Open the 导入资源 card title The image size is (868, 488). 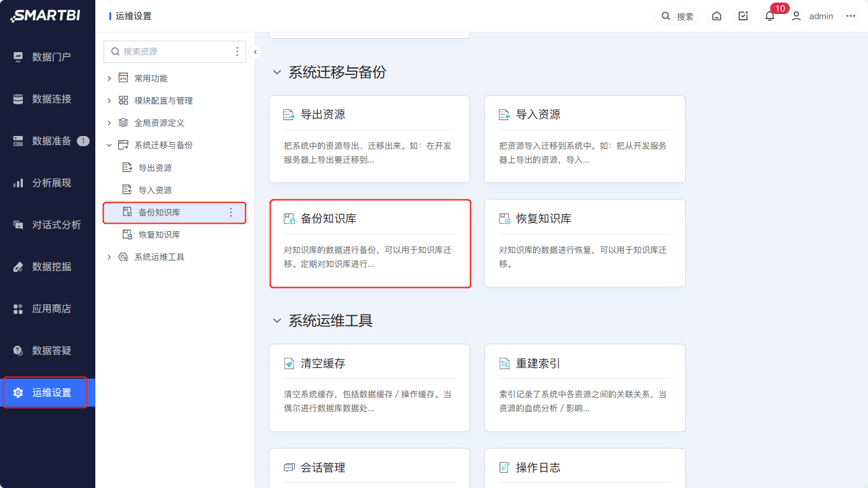tap(538, 115)
